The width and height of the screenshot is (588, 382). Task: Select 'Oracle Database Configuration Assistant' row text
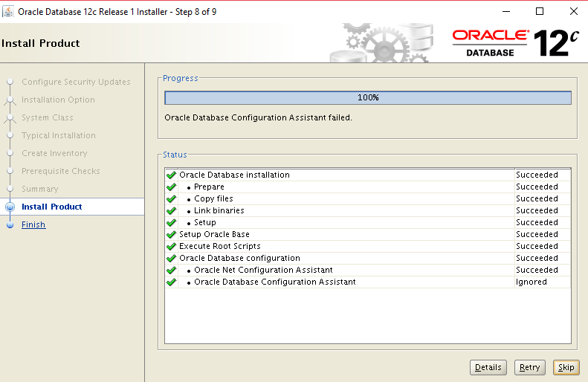click(x=275, y=282)
